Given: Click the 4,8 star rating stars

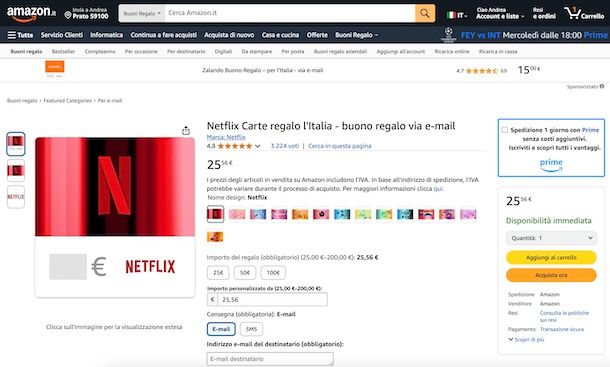Looking at the screenshot, I should (235, 146).
